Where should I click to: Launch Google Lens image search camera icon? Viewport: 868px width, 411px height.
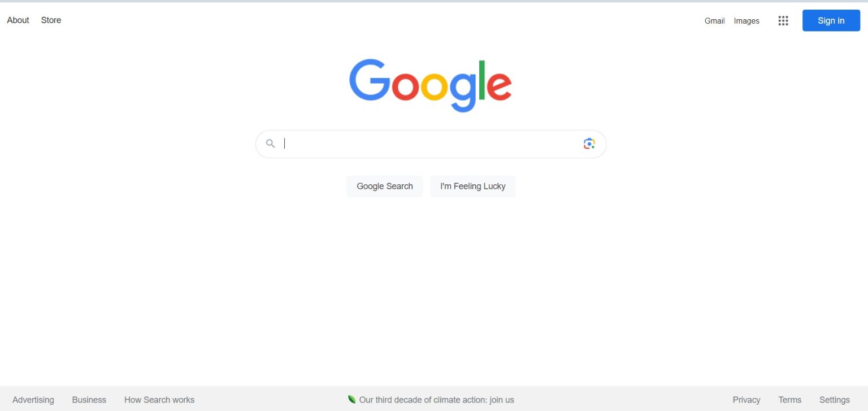pyautogui.click(x=589, y=144)
